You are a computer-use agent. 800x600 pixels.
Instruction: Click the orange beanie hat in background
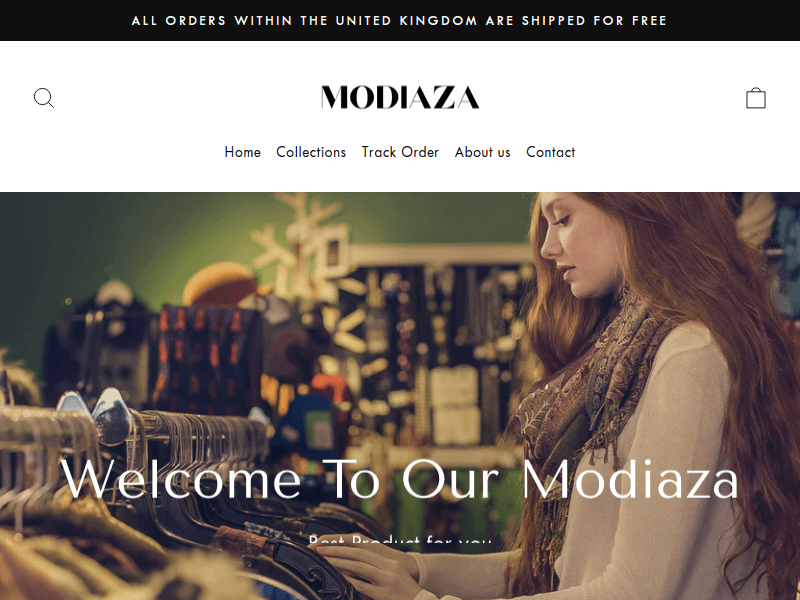click(220, 283)
